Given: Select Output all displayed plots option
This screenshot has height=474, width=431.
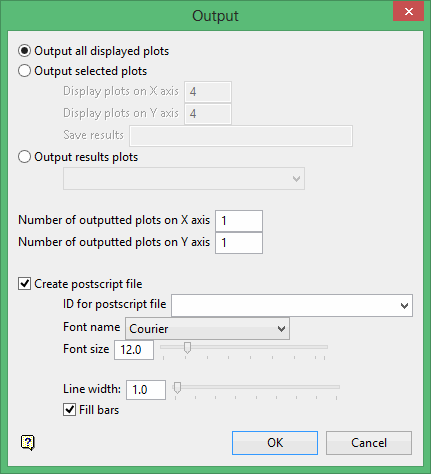Looking at the screenshot, I should (x=25, y=51).
